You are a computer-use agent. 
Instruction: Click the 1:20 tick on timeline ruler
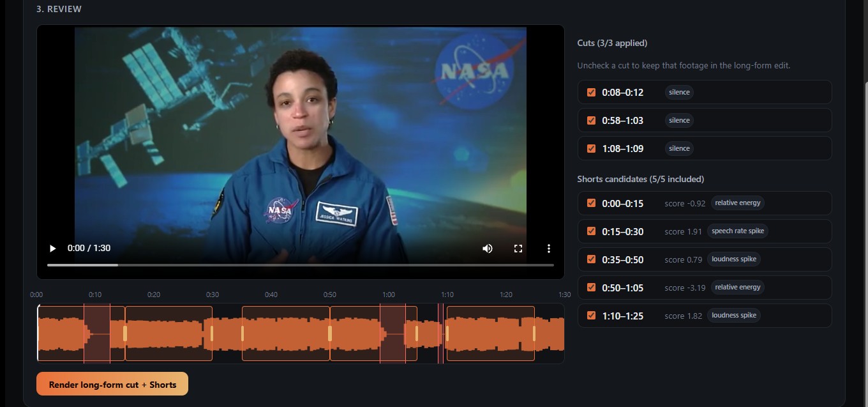tap(506, 295)
